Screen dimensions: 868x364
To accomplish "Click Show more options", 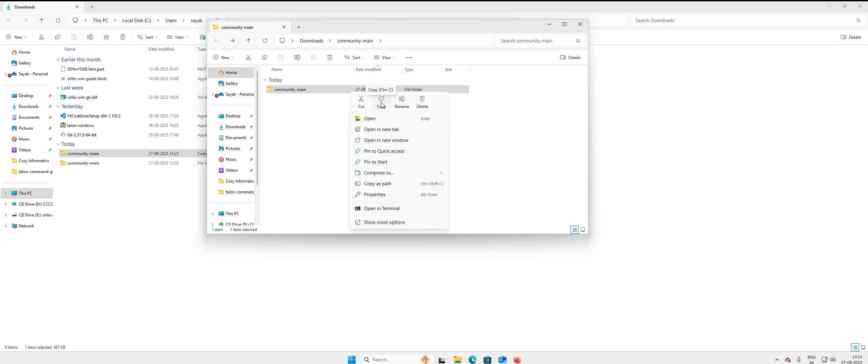I will (399, 222).
